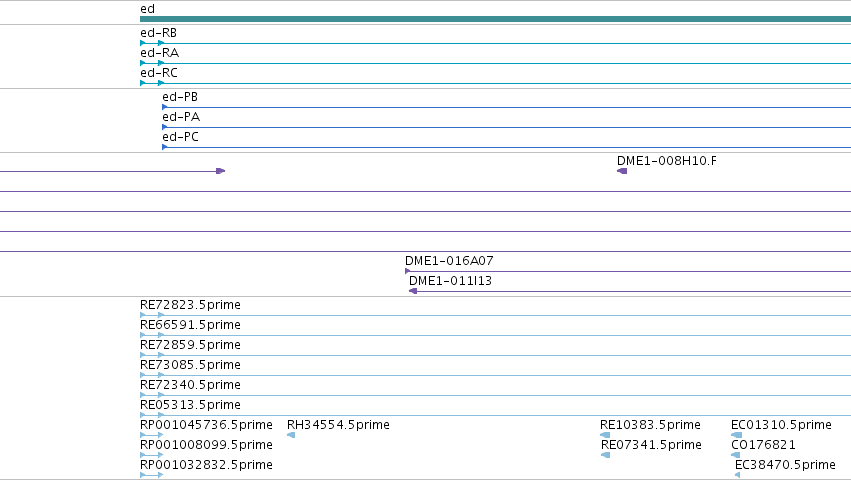Select EST RE07341.5prime label
This screenshot has height=480, width=851.
[651, 445]
